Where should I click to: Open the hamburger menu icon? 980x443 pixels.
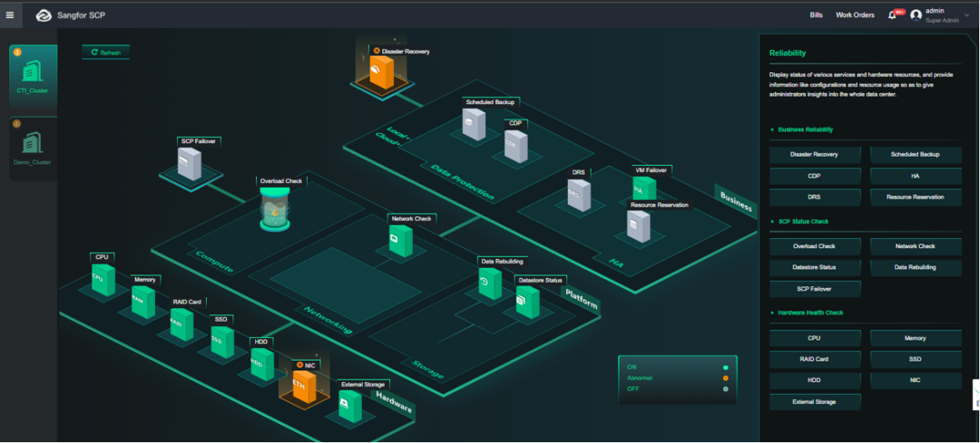[x=10, y=15]
